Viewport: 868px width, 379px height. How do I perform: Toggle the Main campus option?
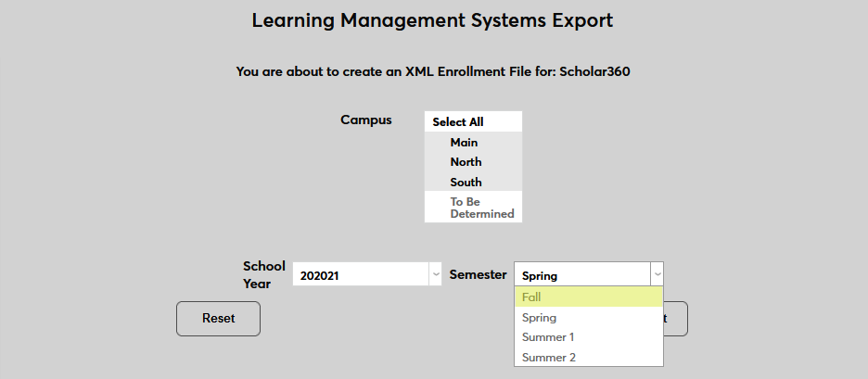(473, 143)
